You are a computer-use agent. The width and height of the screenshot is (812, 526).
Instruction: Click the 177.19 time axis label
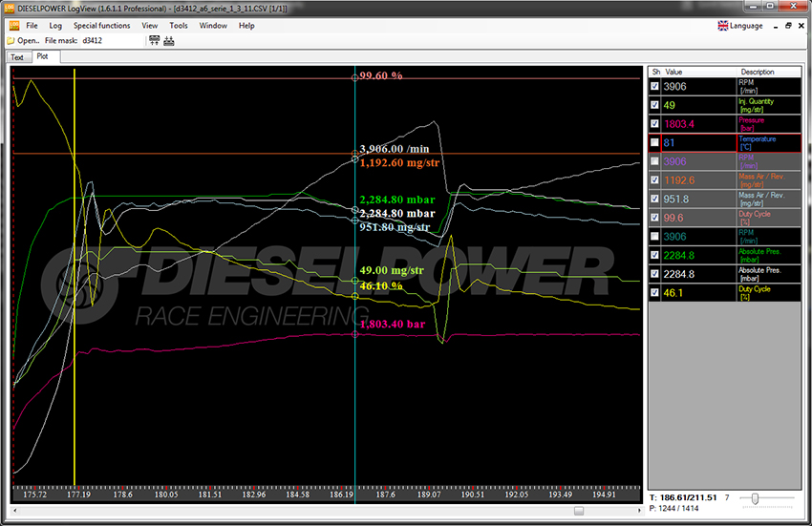pyautogui.click(x=78, y=494)
